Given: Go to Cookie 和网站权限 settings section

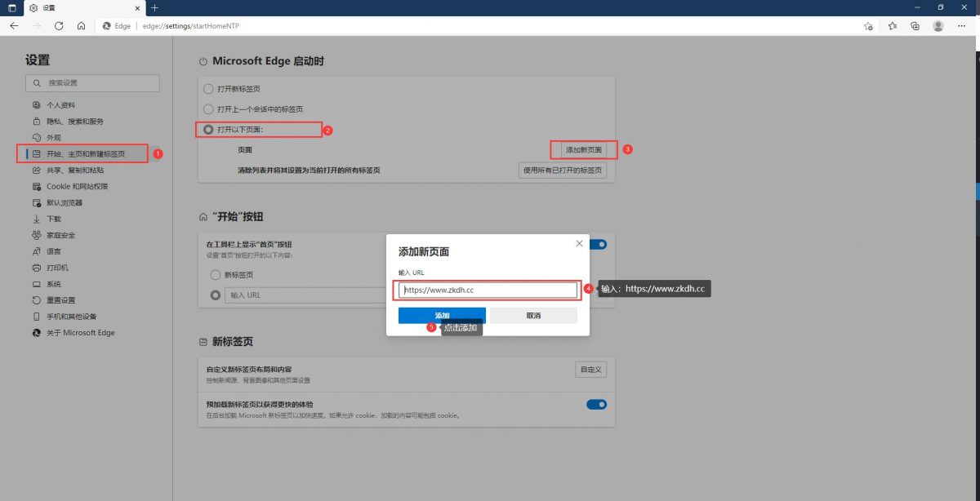Looking at the screenshot, I should click(77, 187).
